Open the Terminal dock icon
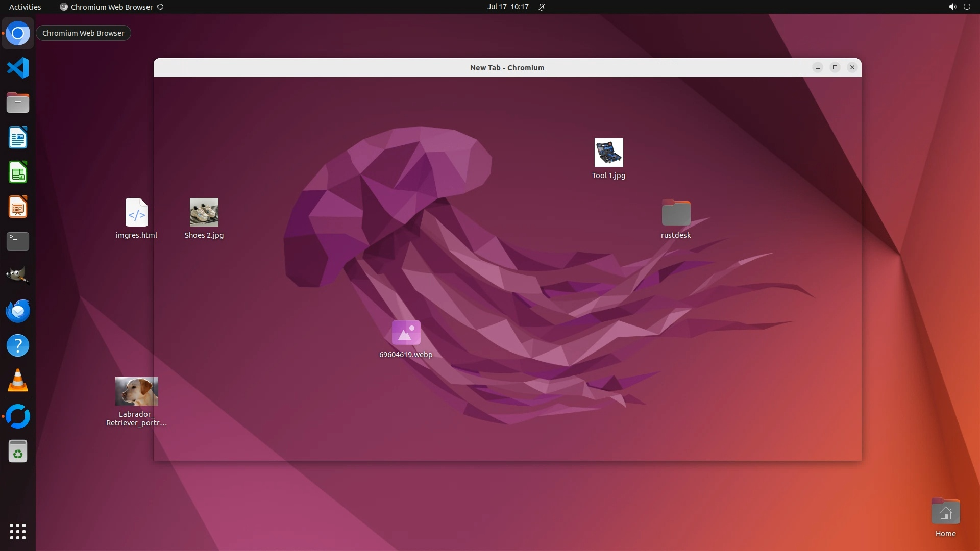Screen dimensions: 980x551 [x=18, y=241]
